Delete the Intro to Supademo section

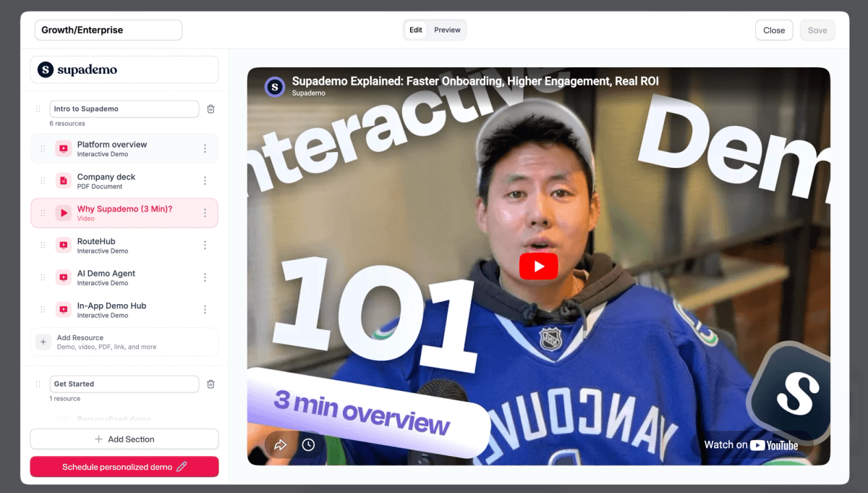point(210,109)
